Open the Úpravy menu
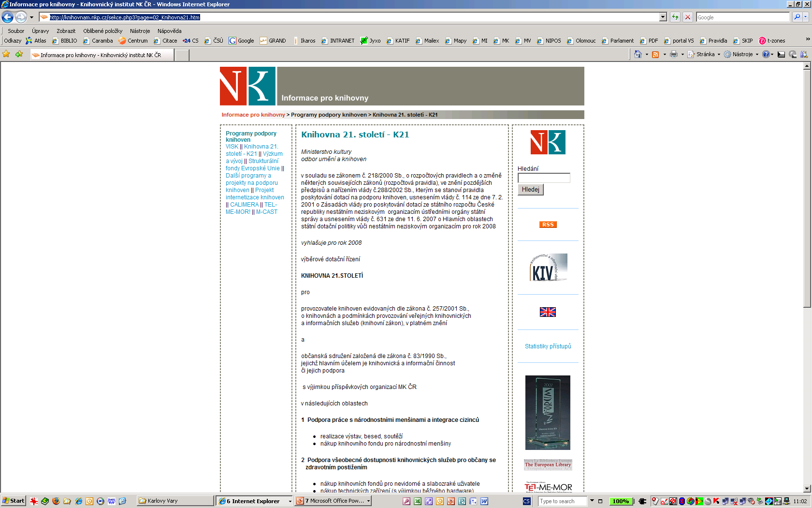The height and width of the screenshot is (508, 812). (40, 31)
